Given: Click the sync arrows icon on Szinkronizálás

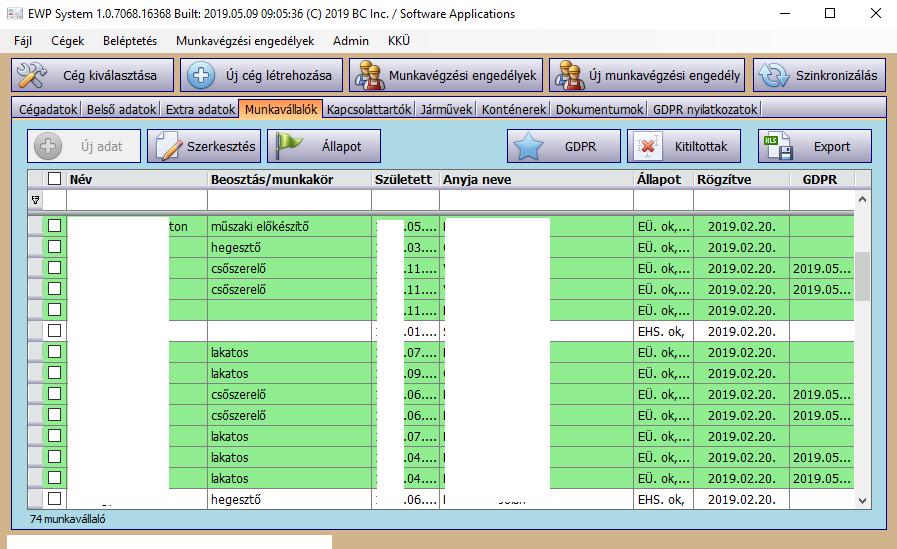Looking at the screenshot, I should point(773,75).
